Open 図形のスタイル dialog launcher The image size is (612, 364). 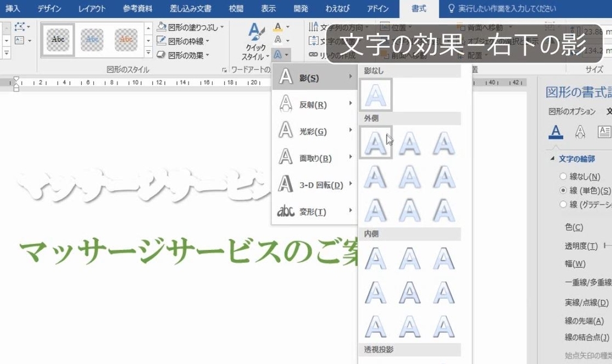point(224,70)
